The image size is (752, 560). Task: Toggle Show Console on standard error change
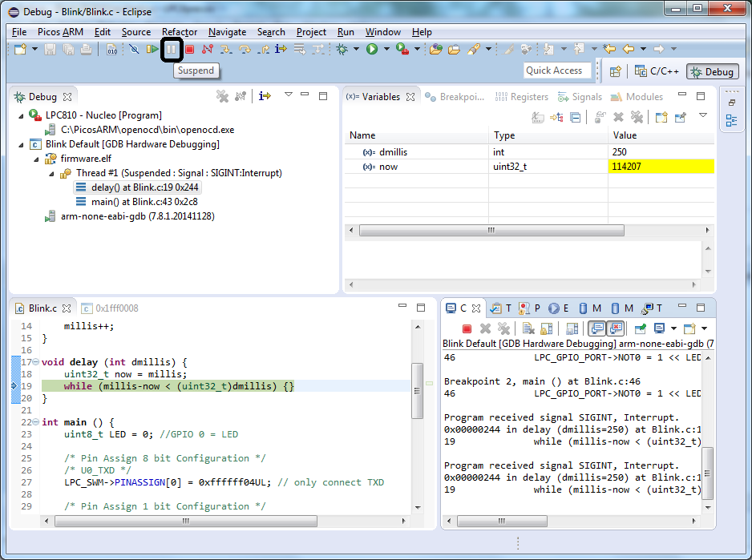point(616,329)
